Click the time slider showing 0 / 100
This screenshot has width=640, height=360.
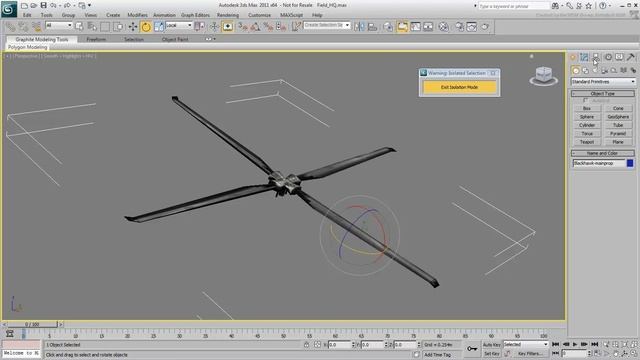click(32, 324)
